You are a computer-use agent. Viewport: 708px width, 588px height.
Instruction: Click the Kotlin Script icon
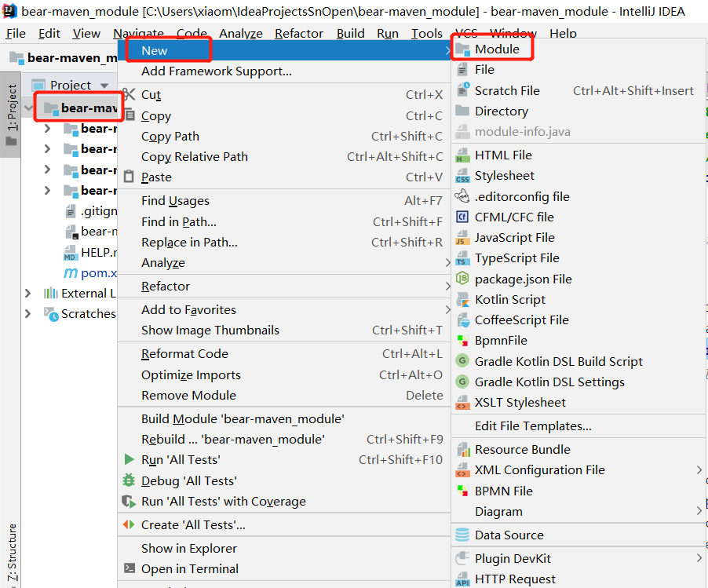[462, 299]
